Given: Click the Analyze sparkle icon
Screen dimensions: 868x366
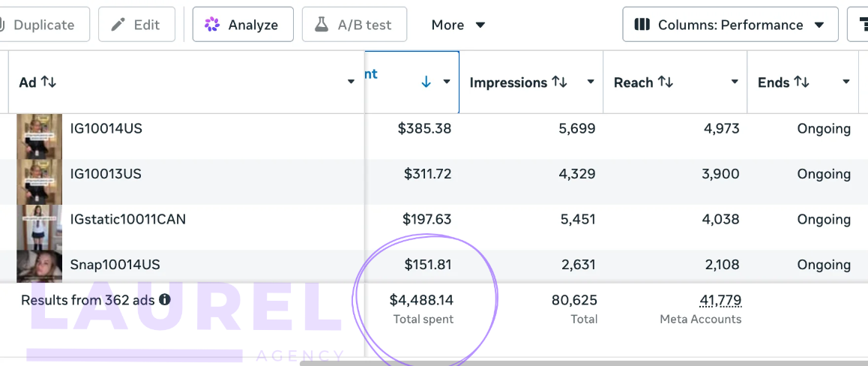Looking at the screenshot, I should [x=211, y=25].
